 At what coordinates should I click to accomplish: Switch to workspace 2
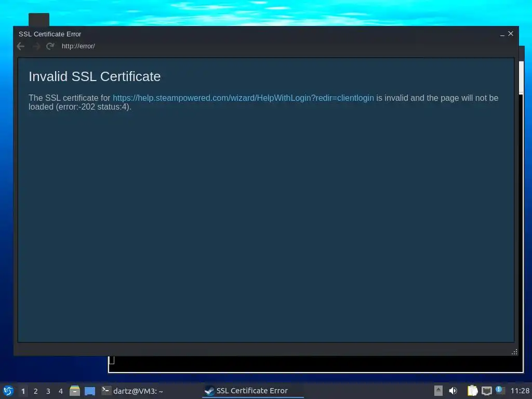(x=36, y=391)
